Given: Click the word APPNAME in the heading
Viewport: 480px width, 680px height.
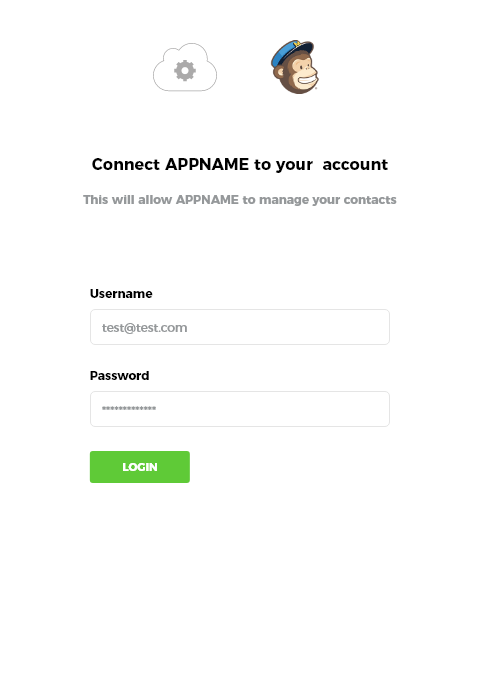Looking at the screenshot, I should [x=207, y=164].
